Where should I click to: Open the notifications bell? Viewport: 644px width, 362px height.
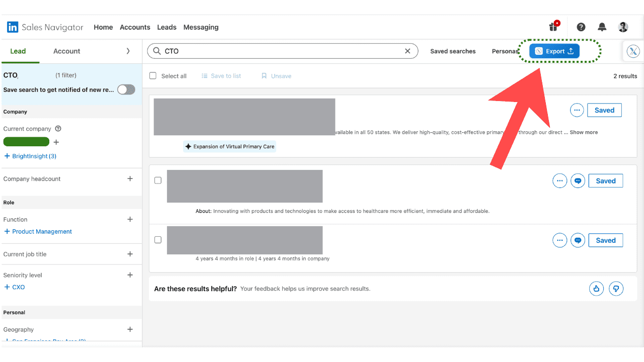point(602,27)
